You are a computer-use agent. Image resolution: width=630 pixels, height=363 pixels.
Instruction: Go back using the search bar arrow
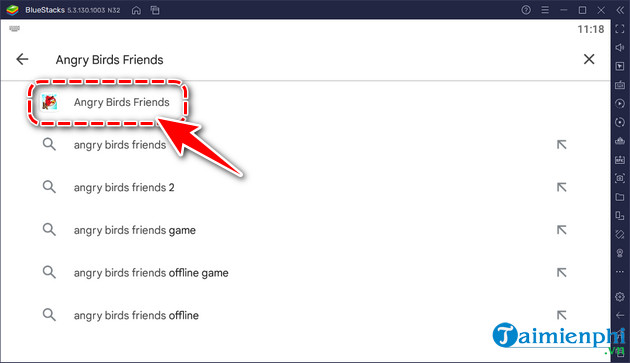click(22, 59)
